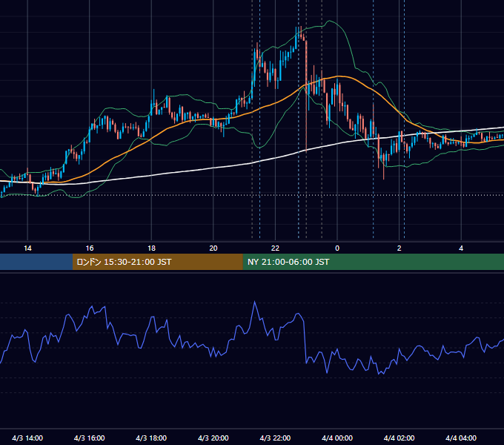Viewport: 504px width, 445px height.
Task: Click the tallest spike on the blue oscillator line
Action: tap(255, 303)
